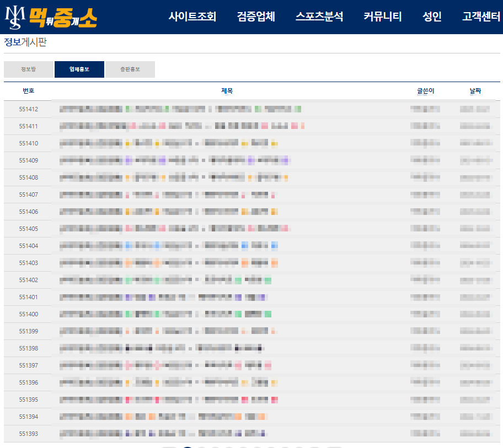Switch to the 정보방 tab
Image resolution: width=503 pixels, height=448 pixels.
[x=28, y=69]
